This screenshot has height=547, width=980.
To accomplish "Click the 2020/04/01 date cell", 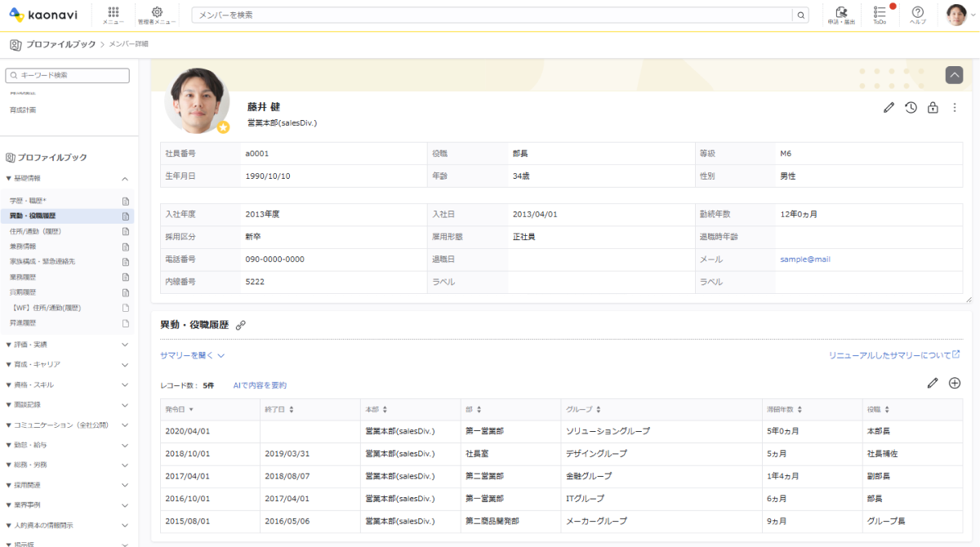I will point(188,430).
